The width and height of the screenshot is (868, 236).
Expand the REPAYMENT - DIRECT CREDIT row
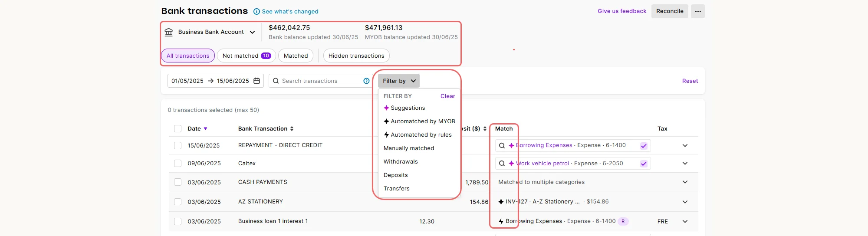point(685,146)
